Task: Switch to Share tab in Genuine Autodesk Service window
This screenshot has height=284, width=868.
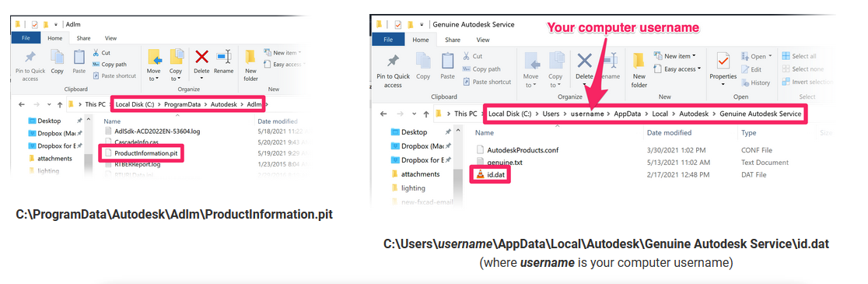Action: (x=453, y=40)
